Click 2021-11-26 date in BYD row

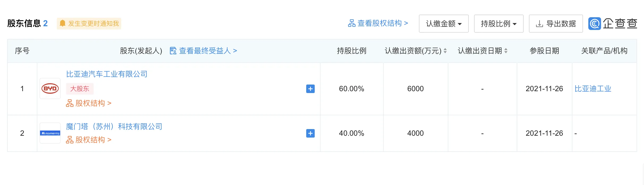coord(544,89)
